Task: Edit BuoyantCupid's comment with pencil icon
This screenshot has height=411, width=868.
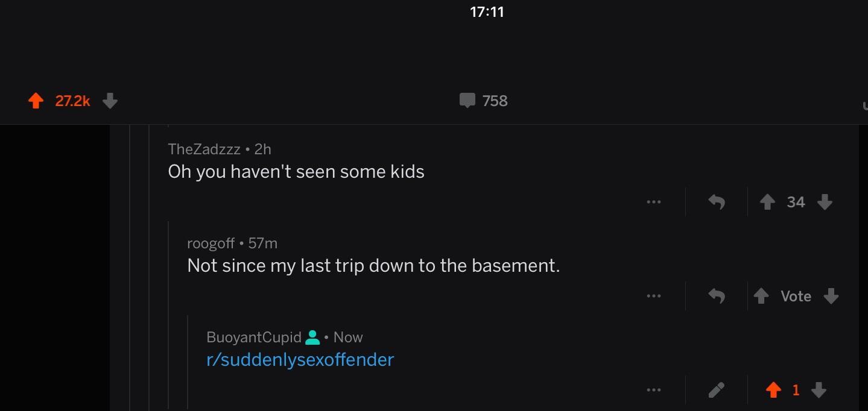Action: pos(716,391)
